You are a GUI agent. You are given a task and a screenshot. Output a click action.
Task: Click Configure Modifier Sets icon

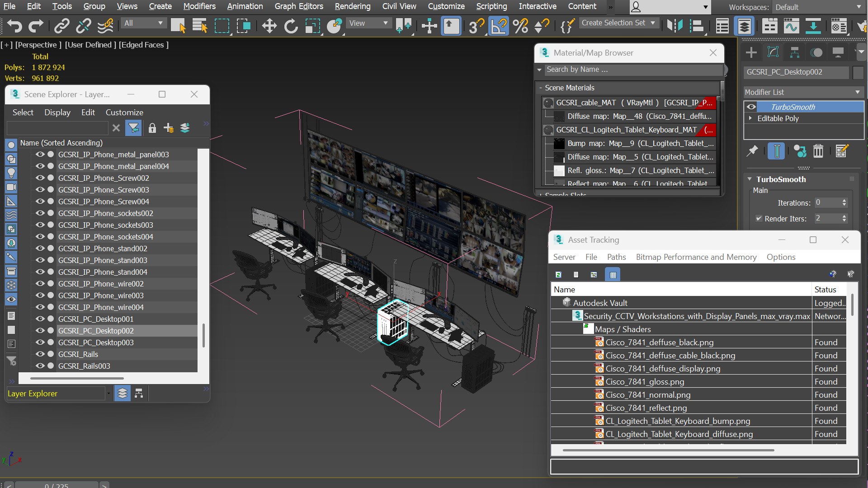(x=842, y=151)
